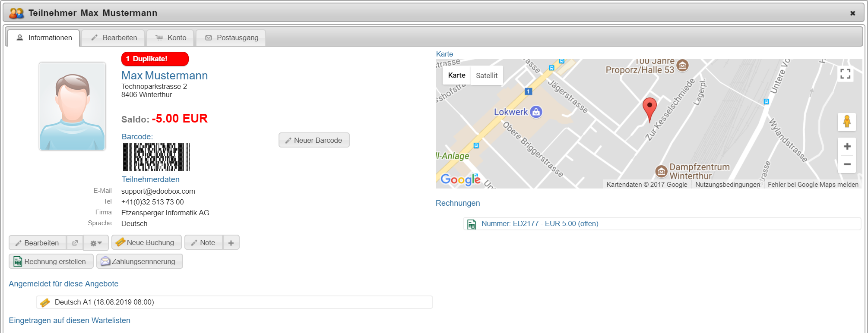Click the Lokwerk shopping icon on map
Image resolution: width=868 pixels, height=333 pixels.
[536, 112]
